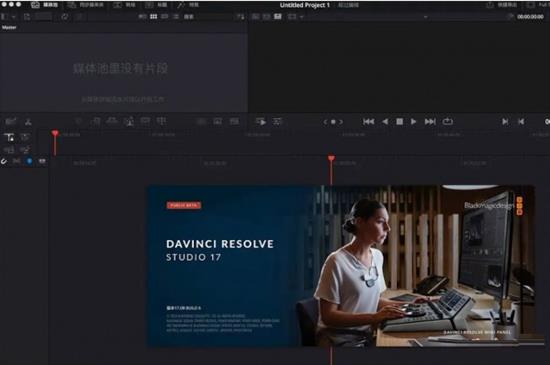Open the media pool sort menu
Image resolution: width=550 pixels, height=365 pixels.
[x=240, y=16]
